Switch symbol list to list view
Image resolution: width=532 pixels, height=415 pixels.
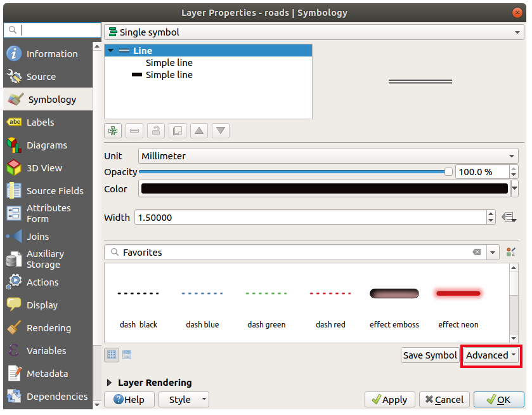pyautogui.click(x=127, y=355)
